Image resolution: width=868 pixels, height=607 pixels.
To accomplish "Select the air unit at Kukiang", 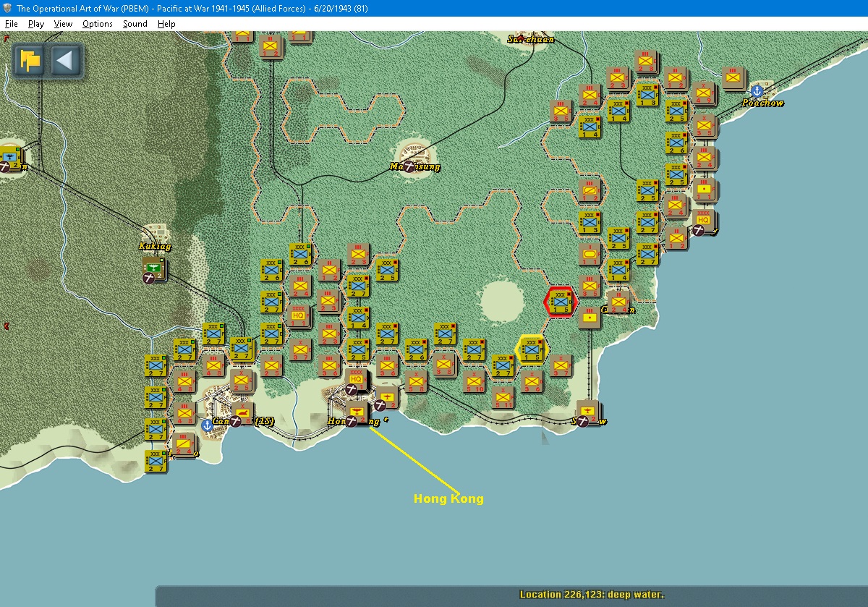I will click(153, 268).
